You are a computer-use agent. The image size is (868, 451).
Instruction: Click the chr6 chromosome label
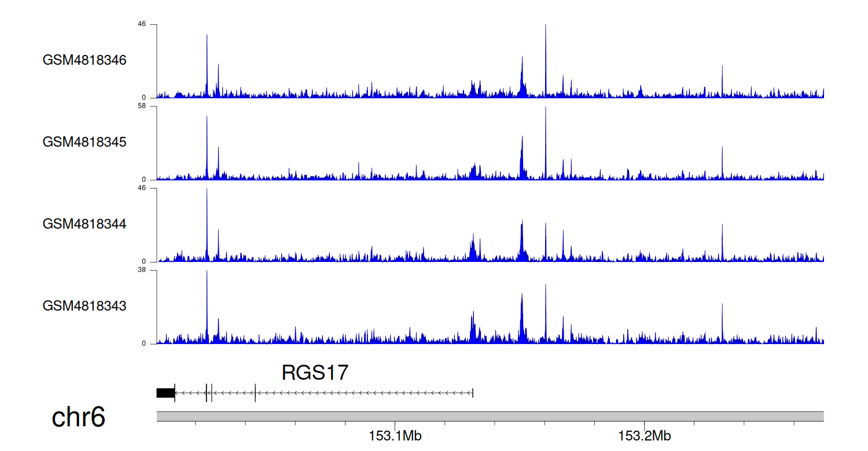point(78,417)
